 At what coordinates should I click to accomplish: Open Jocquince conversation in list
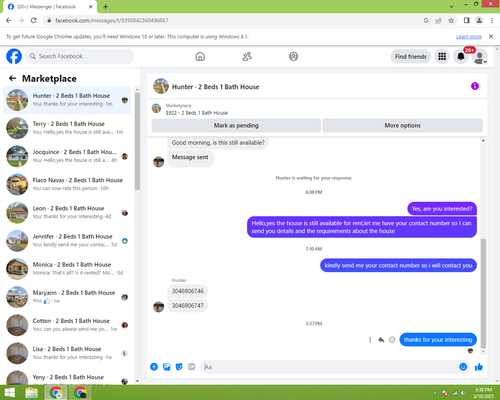tap(67, 156)
